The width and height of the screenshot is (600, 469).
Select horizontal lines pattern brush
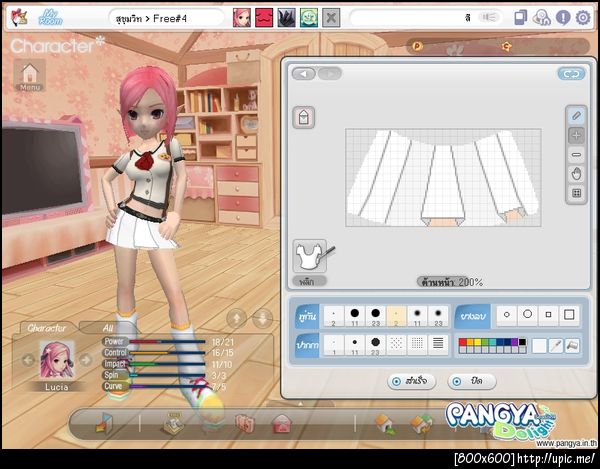pyautogui.click(x=438, y=345)
